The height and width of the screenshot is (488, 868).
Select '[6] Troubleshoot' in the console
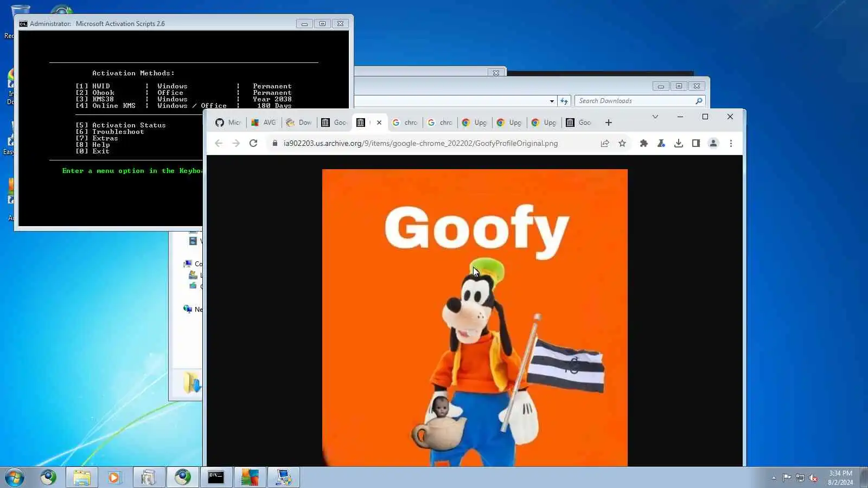[x=110, y=132]
